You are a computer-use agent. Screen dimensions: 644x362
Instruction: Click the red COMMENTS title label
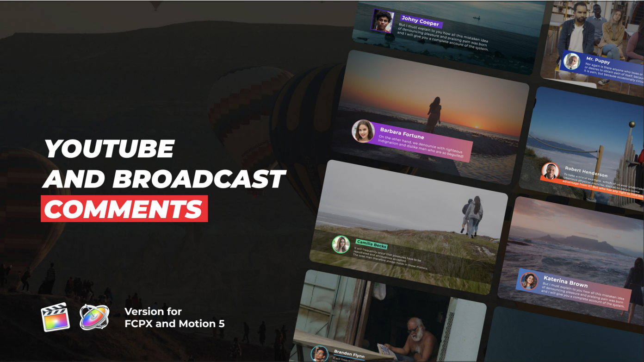(124, 209)
